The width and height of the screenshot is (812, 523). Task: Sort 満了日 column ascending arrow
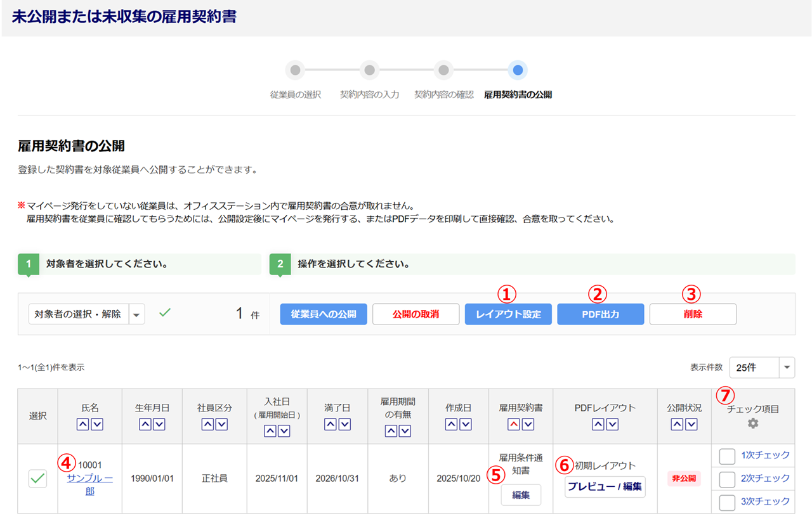tap(330, 425)
